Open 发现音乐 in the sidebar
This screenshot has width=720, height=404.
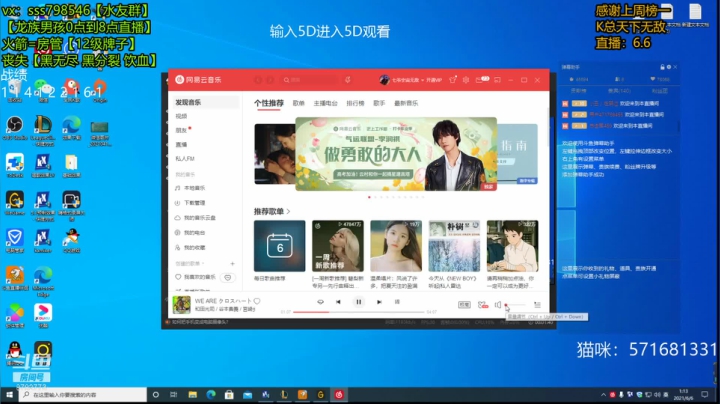(204, 102)
